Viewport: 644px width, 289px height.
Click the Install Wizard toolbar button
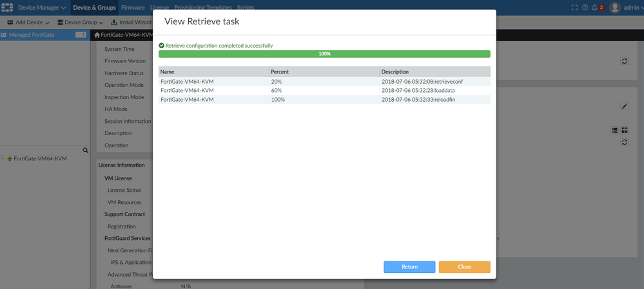point(131,22)
